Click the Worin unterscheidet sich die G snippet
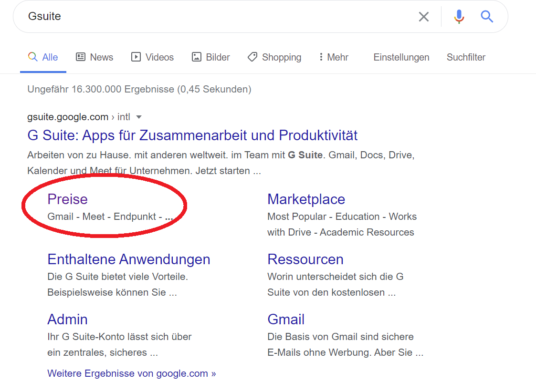This screenshot has height=392, width=536. [336, 284]
